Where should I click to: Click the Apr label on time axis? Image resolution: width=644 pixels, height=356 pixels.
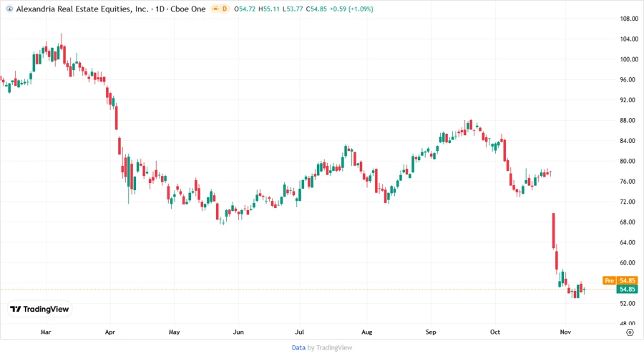tap(109, 332)
